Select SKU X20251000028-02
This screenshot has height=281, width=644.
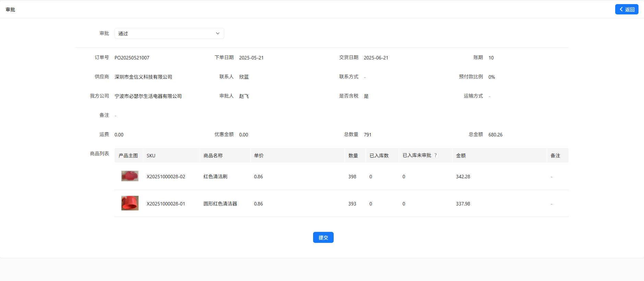pyautogui.click(x=166, y=177)
